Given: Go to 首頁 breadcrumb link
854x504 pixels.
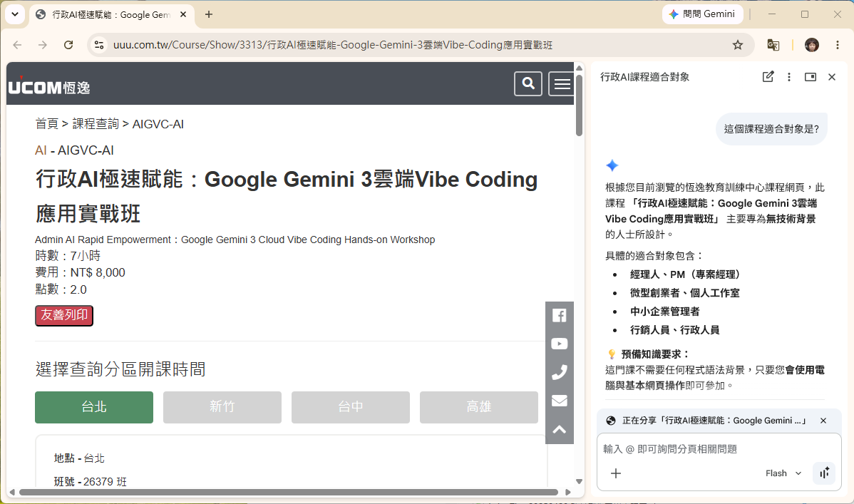Looking at the screenshot, I should [47, 124].
